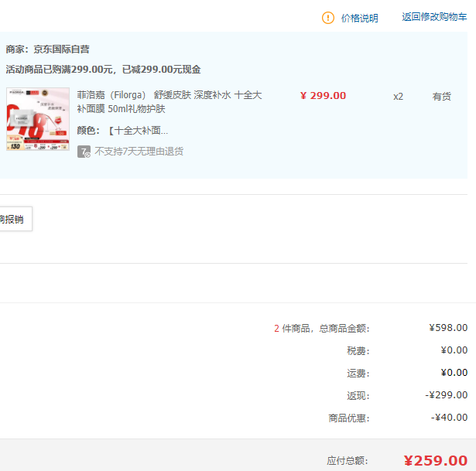Click the 不支持7天无理由退货 text
This screenshot has width=476, height=471.
tap(139, 152)
